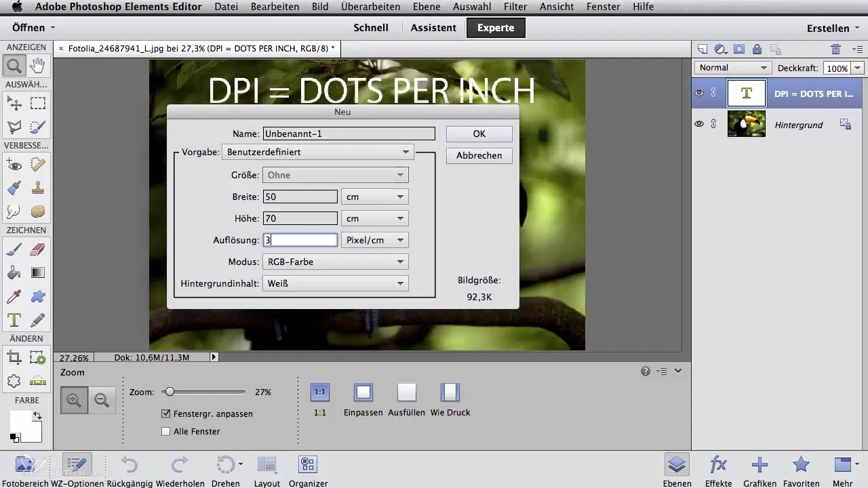This screenshot has width=868, height=488.
Task: Click Abbrechen in the Neu dialog
Action: tap(479, 155)
